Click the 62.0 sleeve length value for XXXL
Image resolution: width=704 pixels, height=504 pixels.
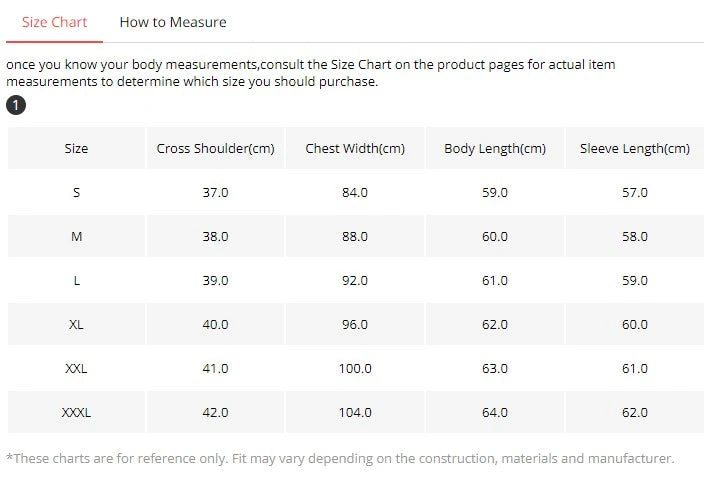pos(635,412)
